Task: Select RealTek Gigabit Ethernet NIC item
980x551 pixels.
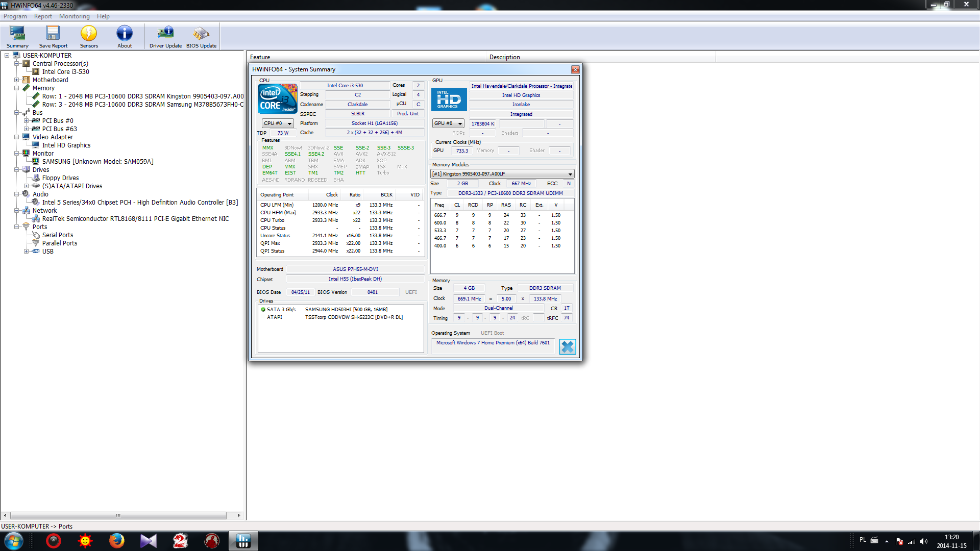Action: (x=135, y=219)
